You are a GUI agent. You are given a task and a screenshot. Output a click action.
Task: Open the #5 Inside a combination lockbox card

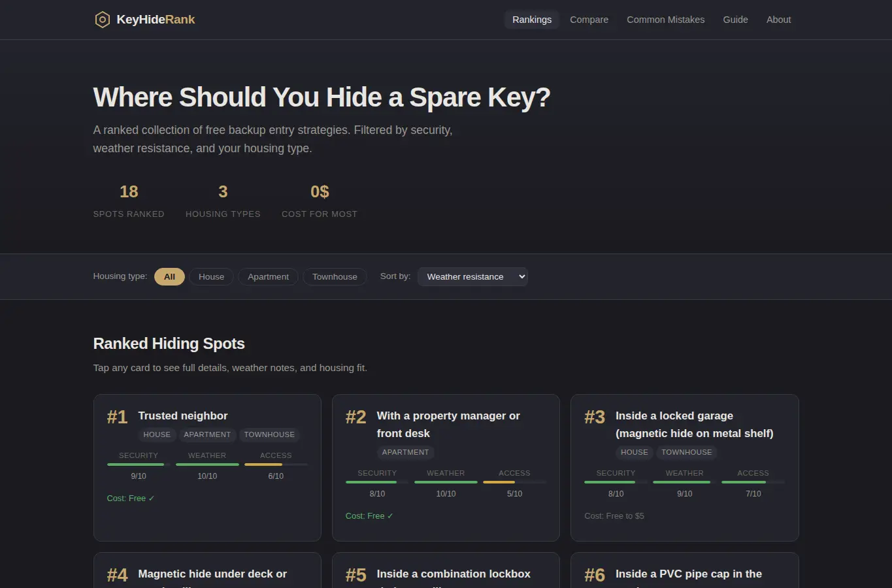[446, 570]
